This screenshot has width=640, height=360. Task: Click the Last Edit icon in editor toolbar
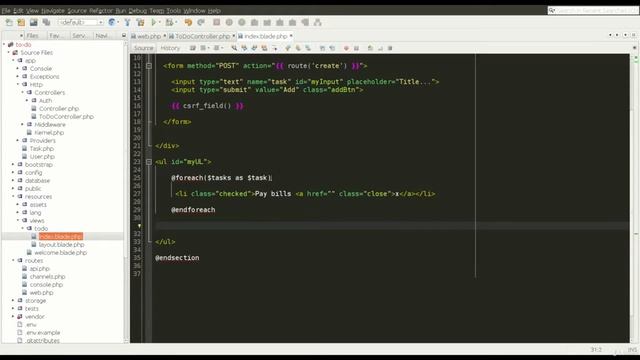coord(193,48)
